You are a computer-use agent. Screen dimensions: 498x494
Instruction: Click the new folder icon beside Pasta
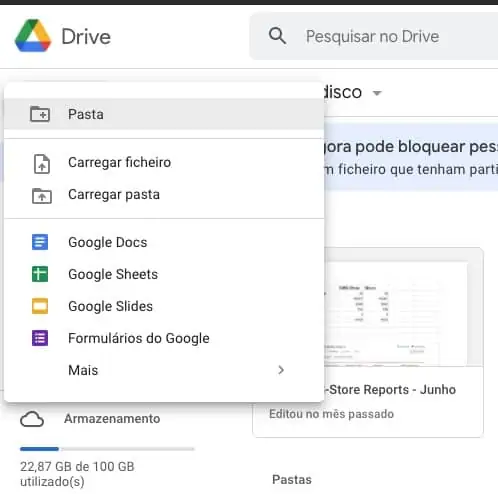pyautogui.click(x=40, y=114)
